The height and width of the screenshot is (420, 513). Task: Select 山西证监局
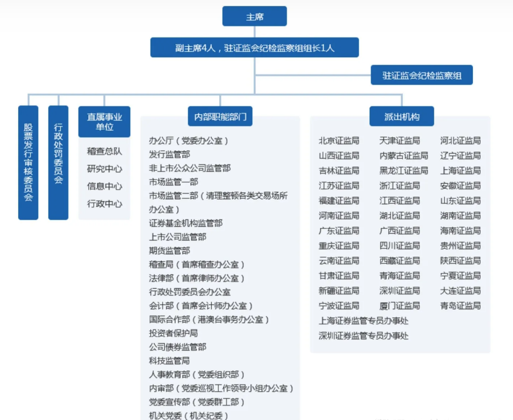point(339,156)
